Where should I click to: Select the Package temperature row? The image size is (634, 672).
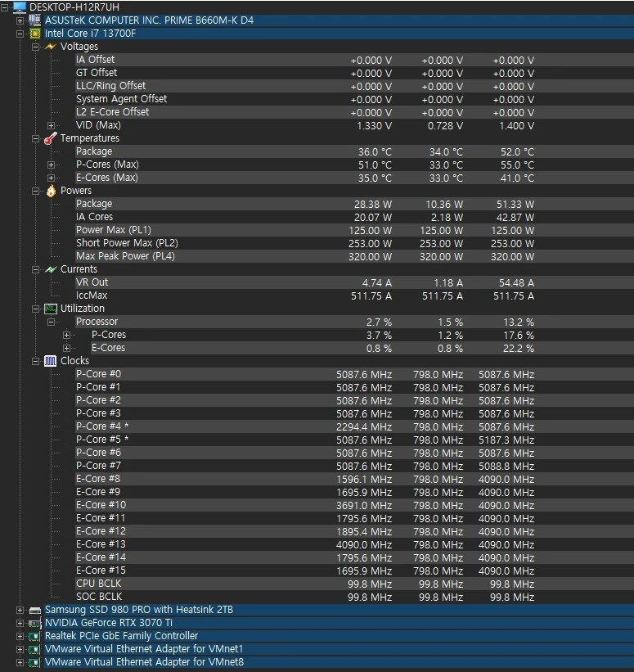click(354, 151)
